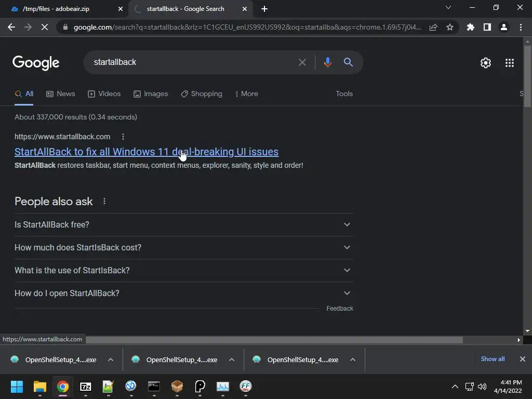Click the horizontal scrollbar right arrow

pyautogui.click(x=519, y=340)
